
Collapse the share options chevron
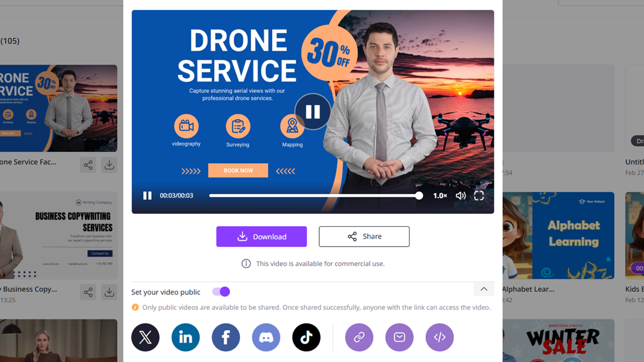click(x=484, y=290)
